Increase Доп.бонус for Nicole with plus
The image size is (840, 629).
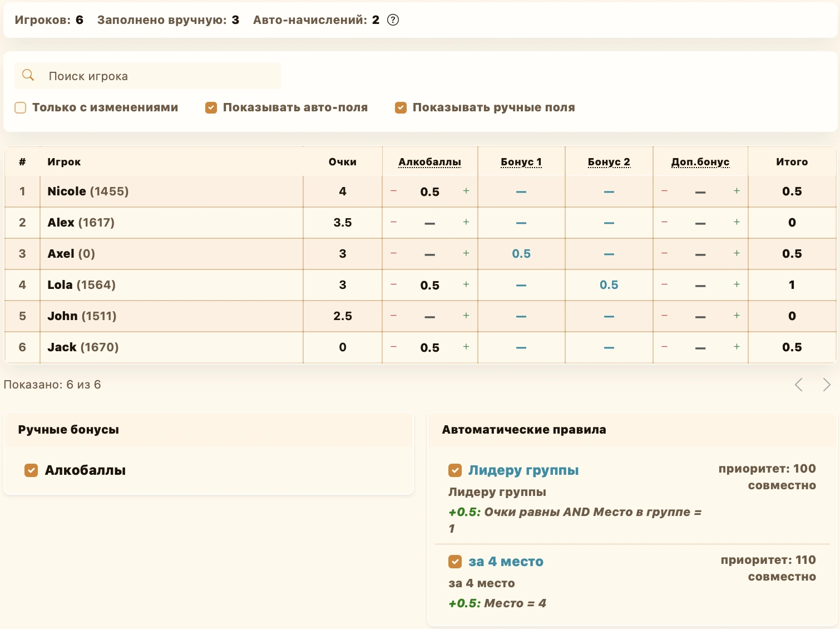(x=737, y=191)
